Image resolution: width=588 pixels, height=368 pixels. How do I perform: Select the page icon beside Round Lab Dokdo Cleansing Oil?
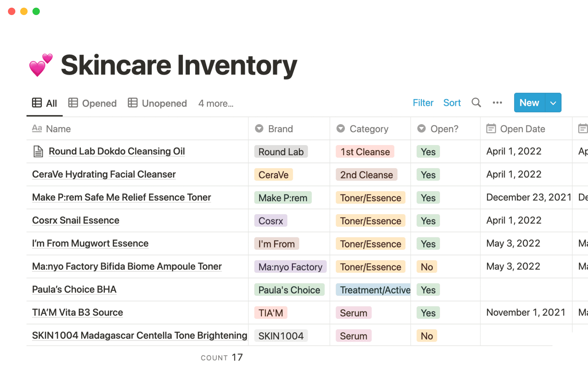click(38, 151)
